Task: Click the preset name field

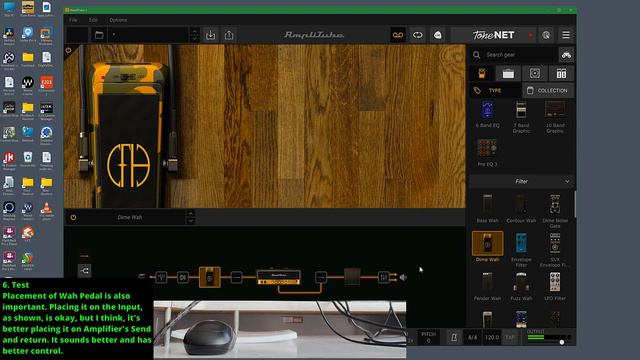Action: point(149,35)
